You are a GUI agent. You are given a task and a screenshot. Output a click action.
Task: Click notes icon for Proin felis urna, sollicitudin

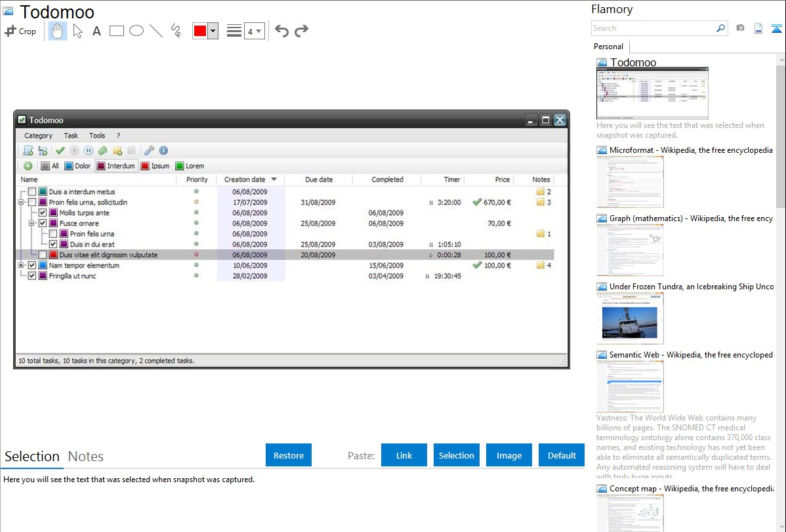(541, 202)
